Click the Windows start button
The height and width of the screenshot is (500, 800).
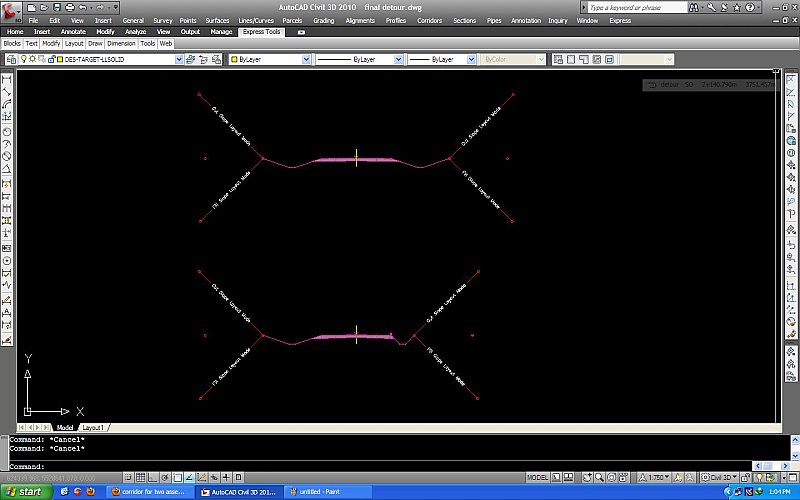click(x=26, y=492)
